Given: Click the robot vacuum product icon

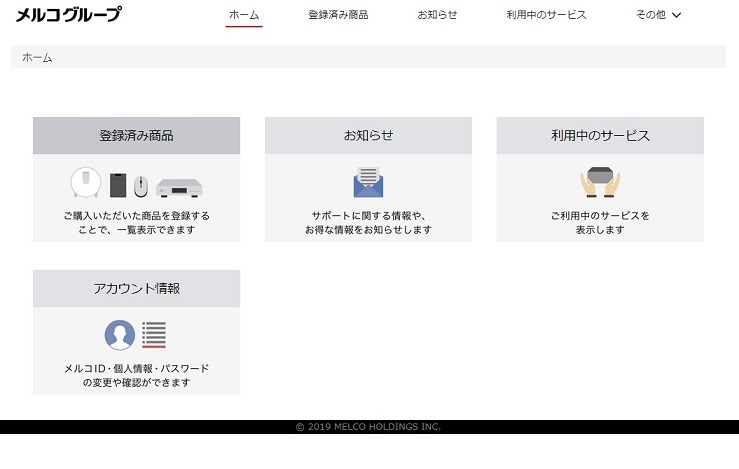Looking at the screenshot, I should click(85, 182).
